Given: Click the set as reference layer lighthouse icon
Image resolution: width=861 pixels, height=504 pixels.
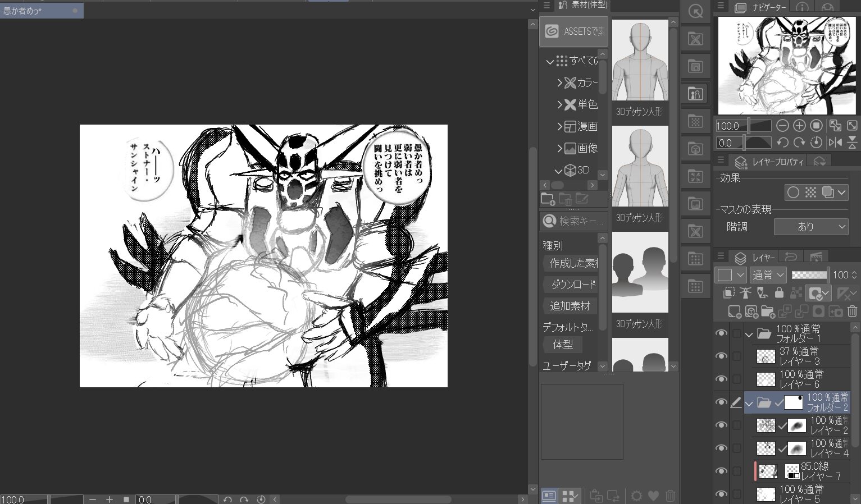Looking at the screenshot, I should point(745,292).
